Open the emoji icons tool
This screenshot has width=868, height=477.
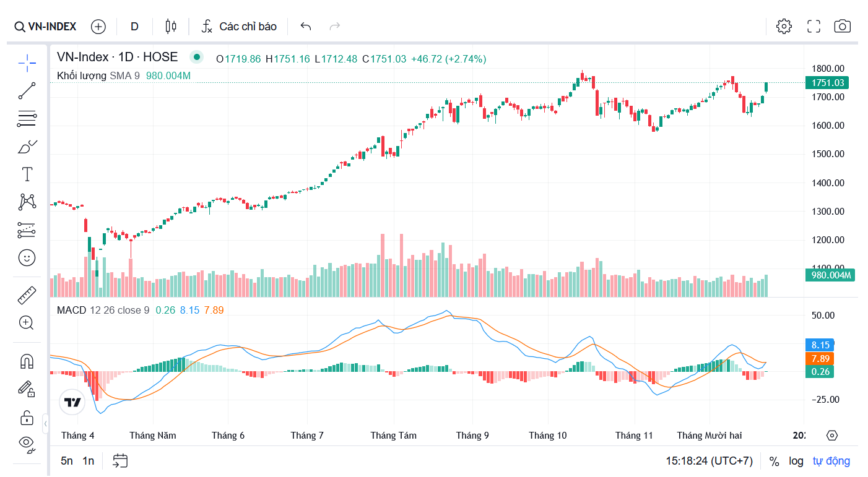(27, 257)
